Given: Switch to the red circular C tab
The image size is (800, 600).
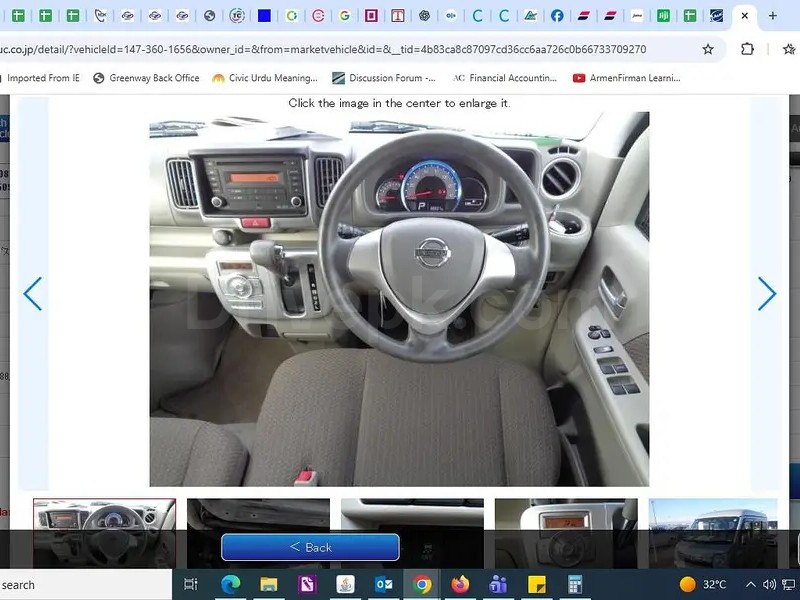Looking at the screenshot, I should pyautogui.click(x=318, y=16).
